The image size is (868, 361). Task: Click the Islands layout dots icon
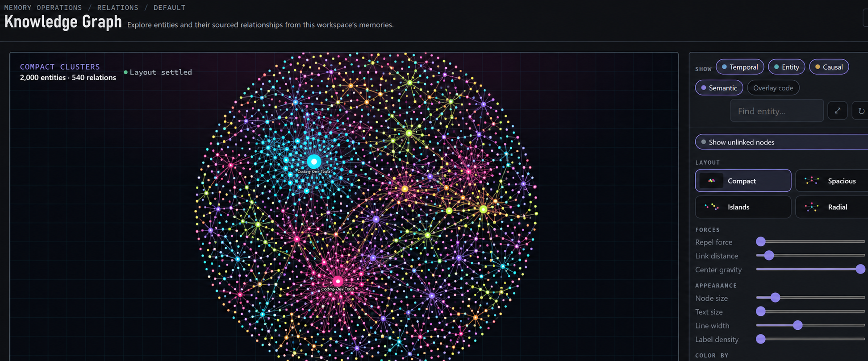(x=712, y=207)
